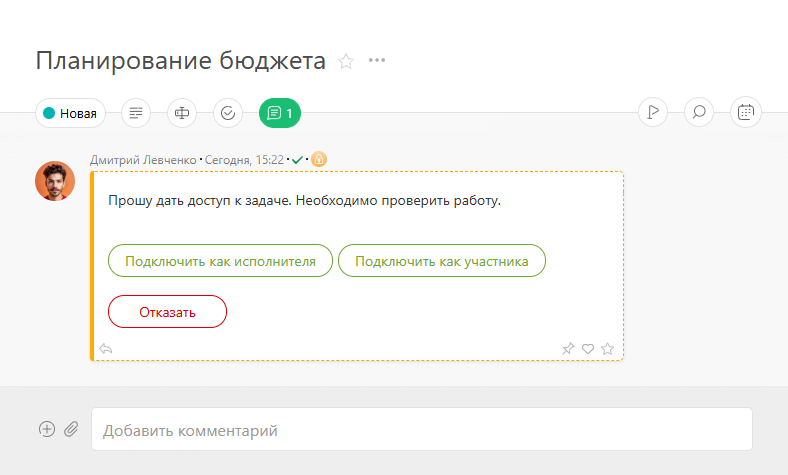Open the task description tab icon

coord(136,113)
